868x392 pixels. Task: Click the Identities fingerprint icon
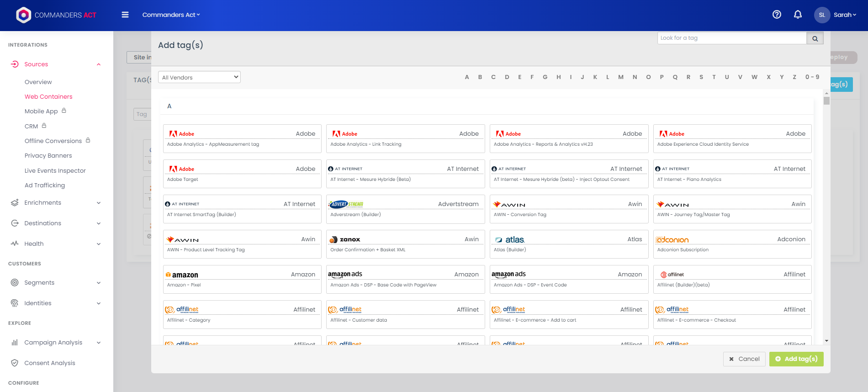(15, 303)
